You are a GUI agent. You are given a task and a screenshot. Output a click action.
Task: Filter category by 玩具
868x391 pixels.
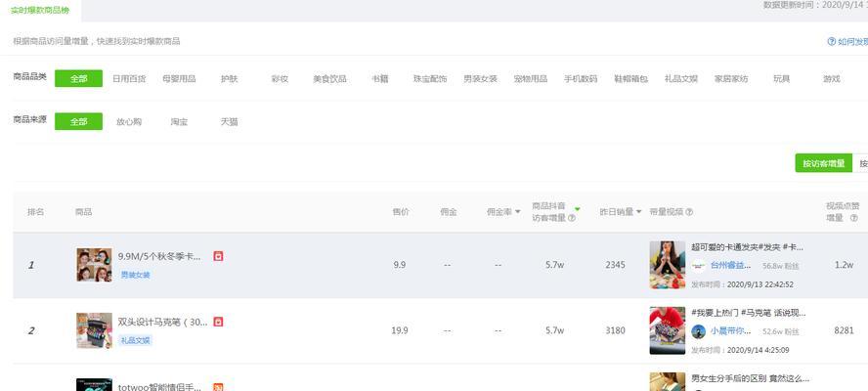[x=782, y=78]
